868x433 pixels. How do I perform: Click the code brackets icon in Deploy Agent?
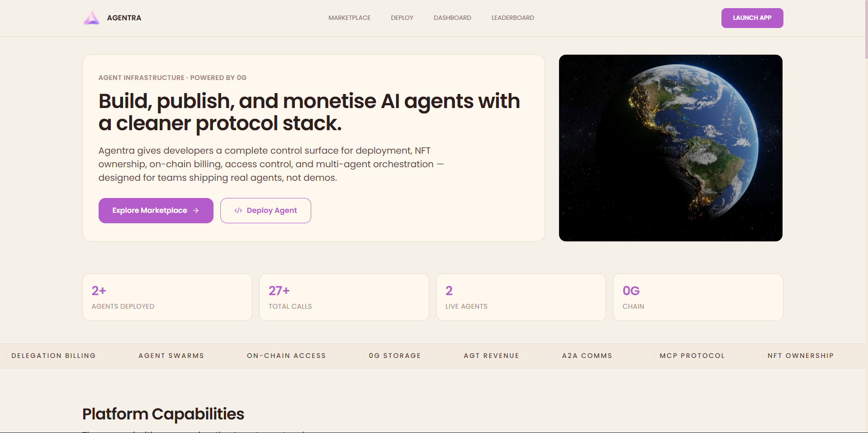pos(238,211)
